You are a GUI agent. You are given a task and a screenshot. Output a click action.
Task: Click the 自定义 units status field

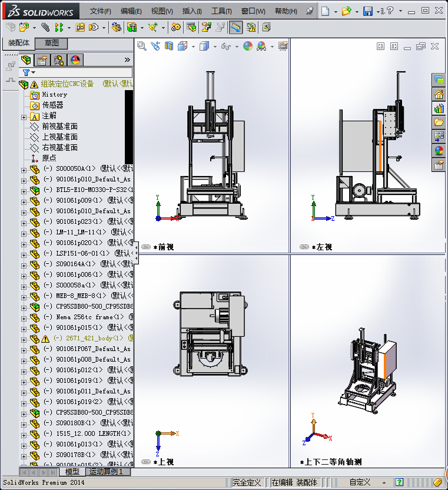(x=360, y=482)
